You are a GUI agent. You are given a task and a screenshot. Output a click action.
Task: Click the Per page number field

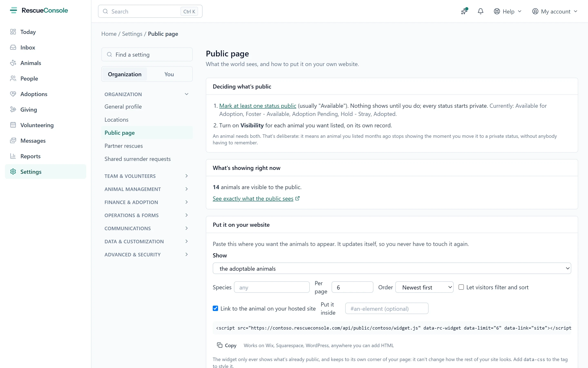pos(352,287)
